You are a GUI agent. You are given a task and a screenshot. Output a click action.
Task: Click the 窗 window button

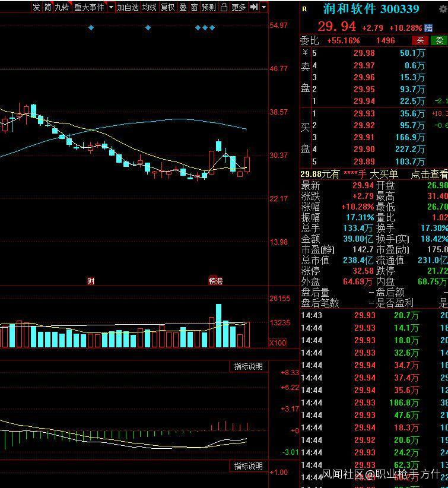coord(194,7)
